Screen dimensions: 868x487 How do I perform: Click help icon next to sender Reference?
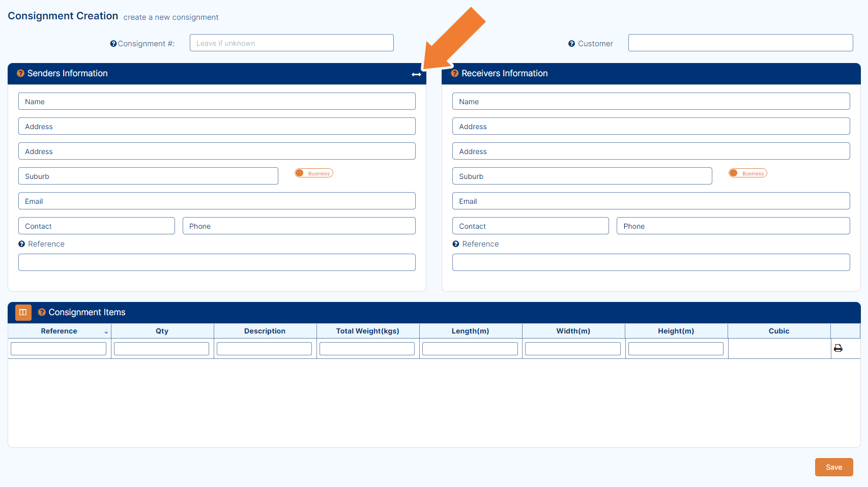tap(22, 244)
